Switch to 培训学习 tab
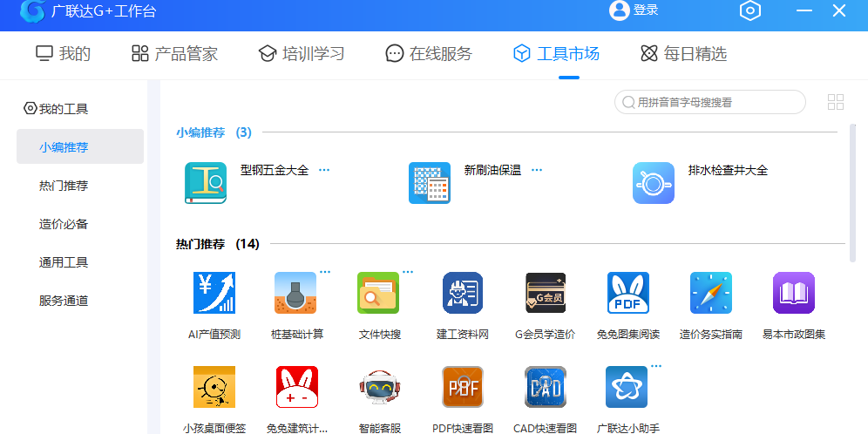The width and height of the screenshot is (868, 434). click(x=302, y=54)
